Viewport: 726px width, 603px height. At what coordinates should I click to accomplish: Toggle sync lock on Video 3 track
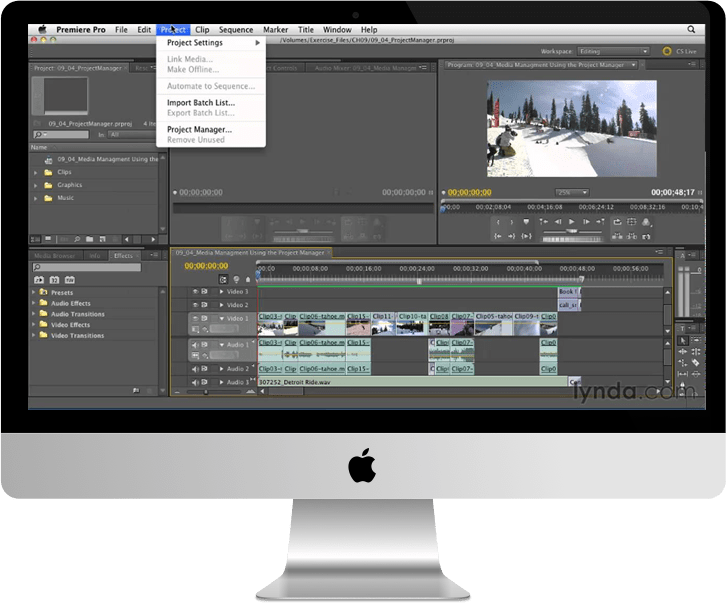click(204, 292)
